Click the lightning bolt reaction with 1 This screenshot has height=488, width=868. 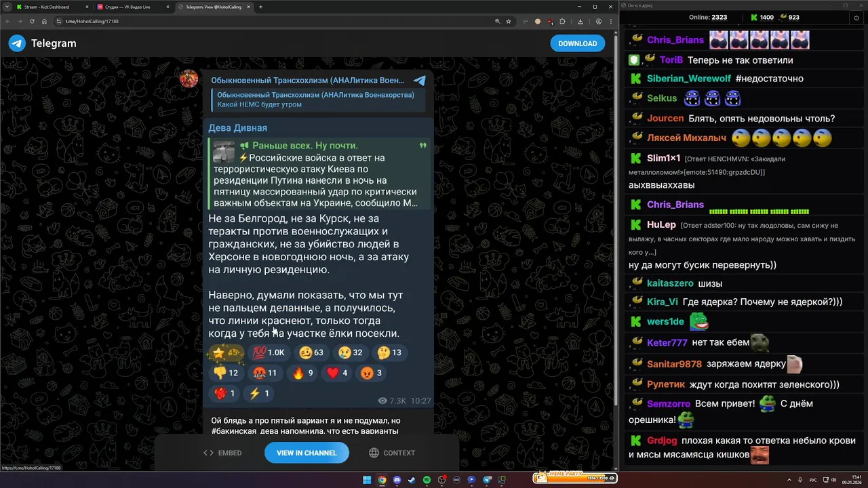click(260, 393)
